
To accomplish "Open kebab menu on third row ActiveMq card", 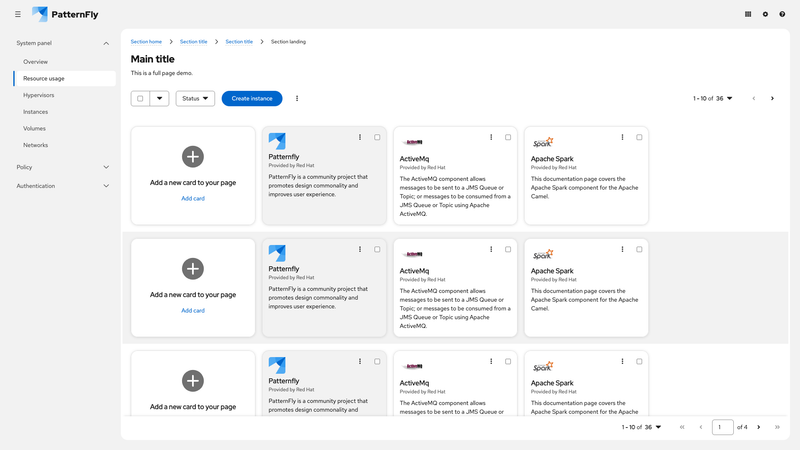I will pyautogui.click(x=491, y=361).
